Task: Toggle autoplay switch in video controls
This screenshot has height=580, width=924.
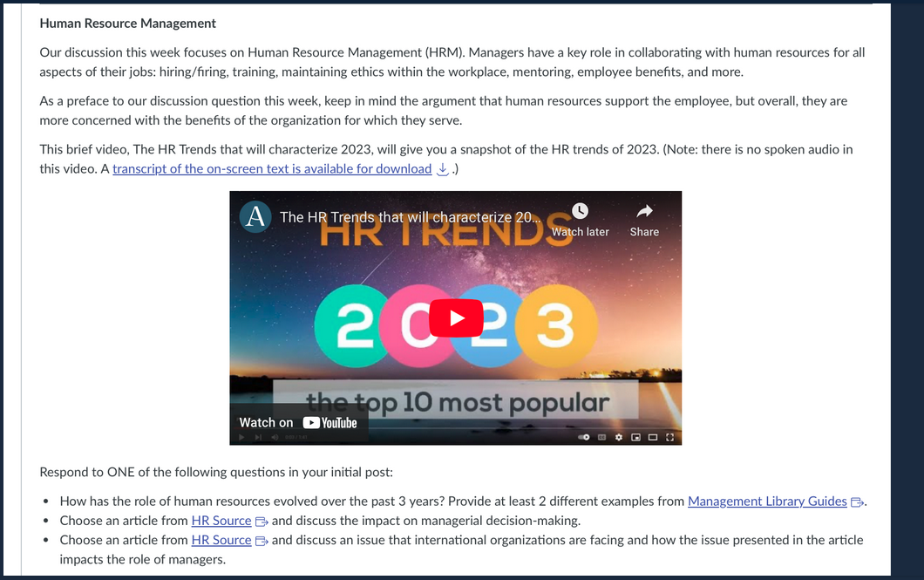Action: 584,437
